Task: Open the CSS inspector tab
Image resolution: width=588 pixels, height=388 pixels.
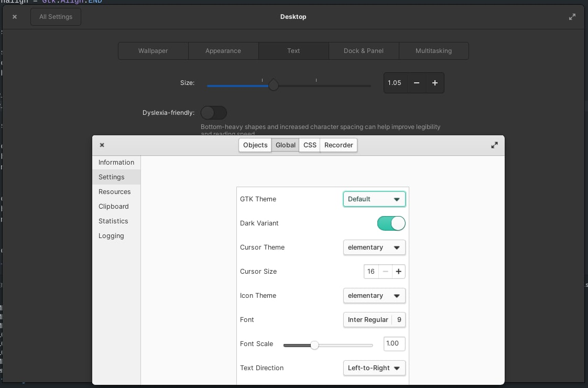Action: point(310,145)
